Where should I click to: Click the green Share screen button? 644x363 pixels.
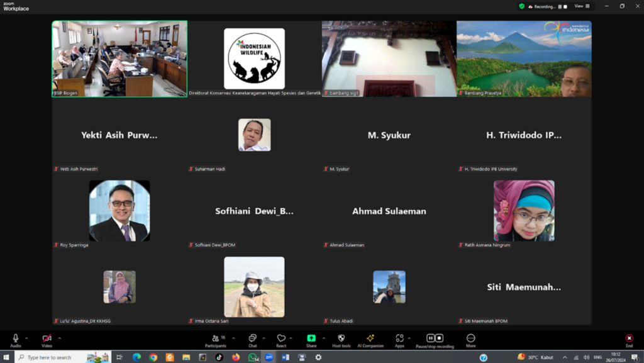(x=311, y=340)
